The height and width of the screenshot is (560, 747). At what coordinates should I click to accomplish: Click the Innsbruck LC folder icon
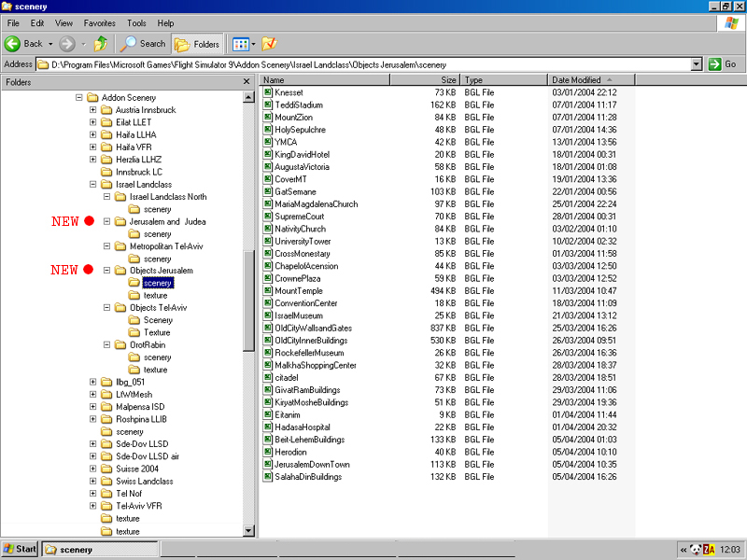(x=106, y=172)
